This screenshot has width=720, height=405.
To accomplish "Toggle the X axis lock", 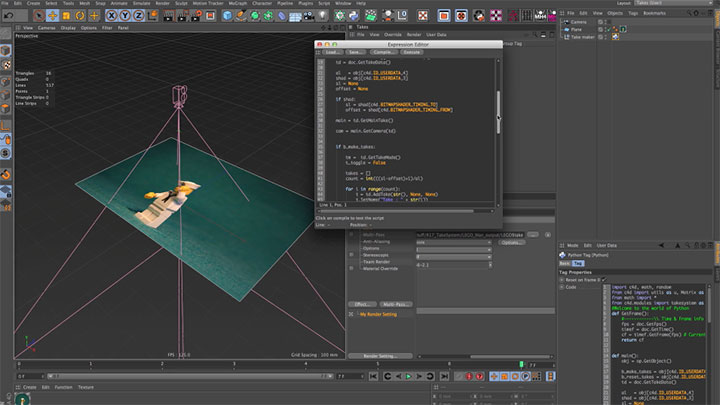I will pos(111,16).
